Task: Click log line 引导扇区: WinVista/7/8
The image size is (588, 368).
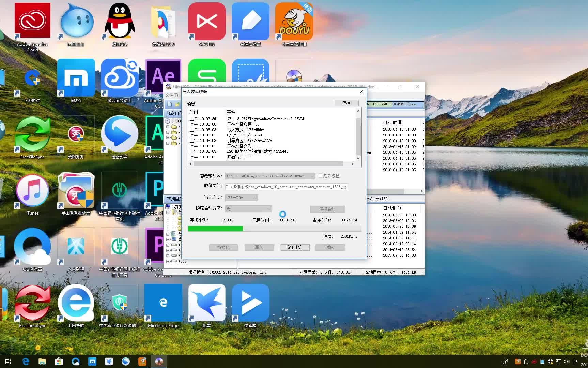Action: click(249, 141)
